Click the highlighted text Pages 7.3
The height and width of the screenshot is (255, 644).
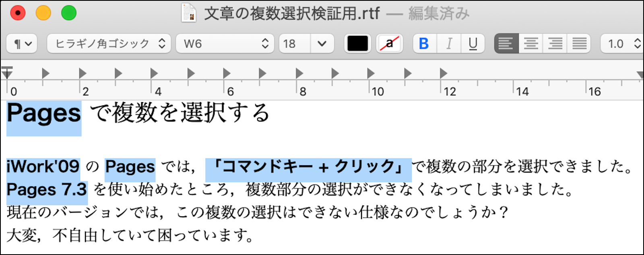[x=47, y=189]
